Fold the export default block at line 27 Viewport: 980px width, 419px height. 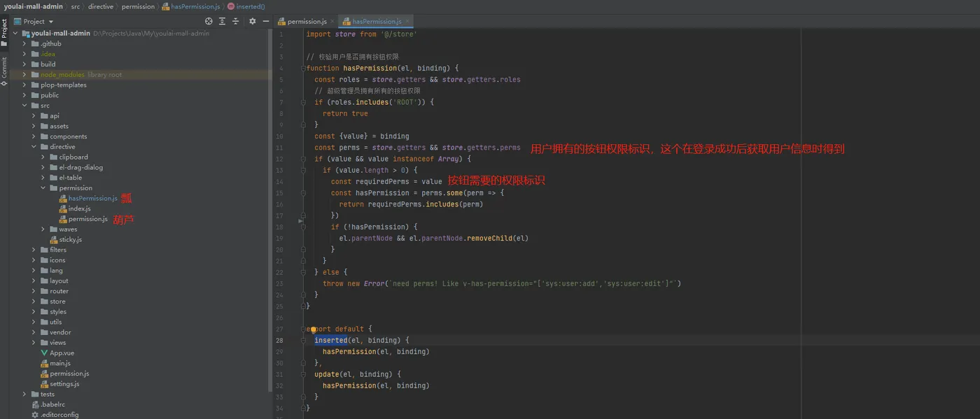click(x=303, y=329)
